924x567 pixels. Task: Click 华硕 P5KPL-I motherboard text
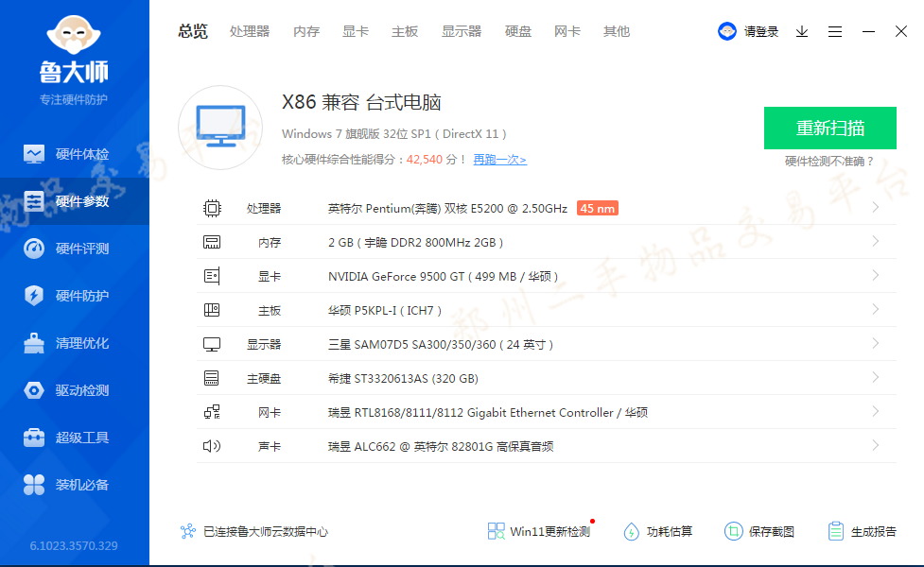pos(385,310)
